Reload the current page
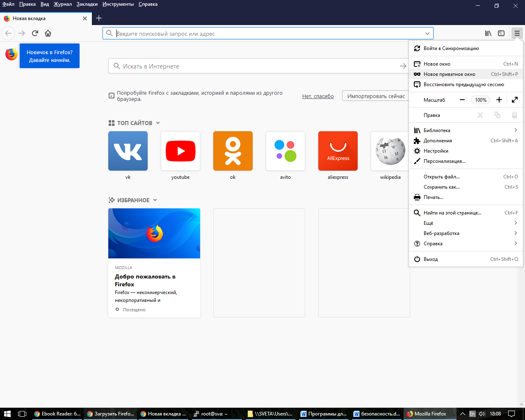525x420 pixels. (x=35, y=33)
